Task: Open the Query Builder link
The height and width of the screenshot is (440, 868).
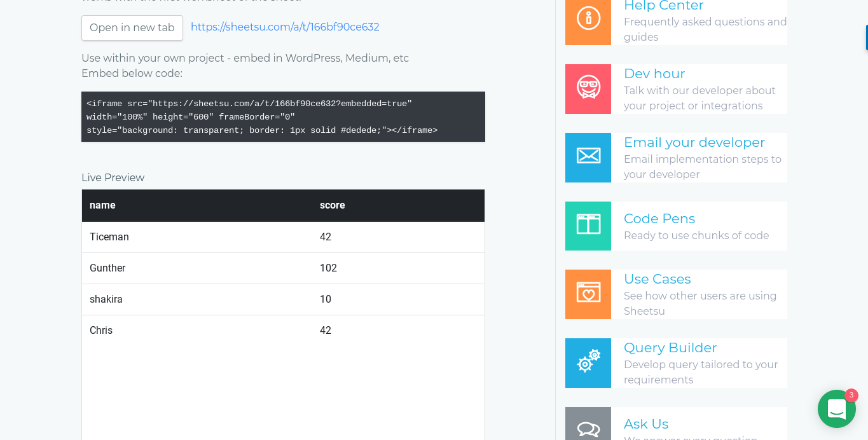Action: [670, 348]
